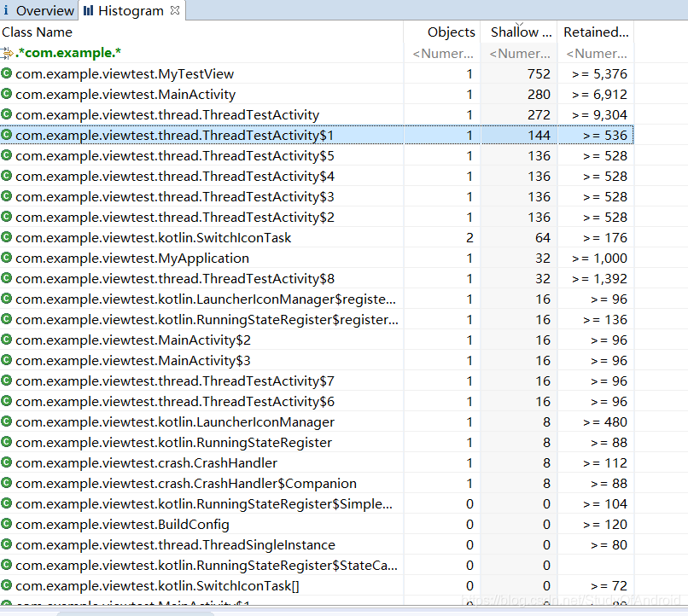Click the class icon beside CrashHandler$Companion
Image resolution: width=688 pixels, height=616 pixels.
click(x=7, y=483)
